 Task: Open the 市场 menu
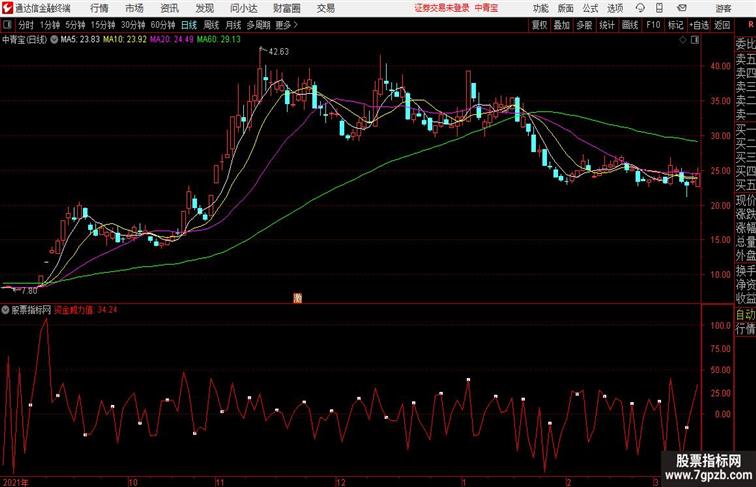pyautogui.click(x=134, y=8)
